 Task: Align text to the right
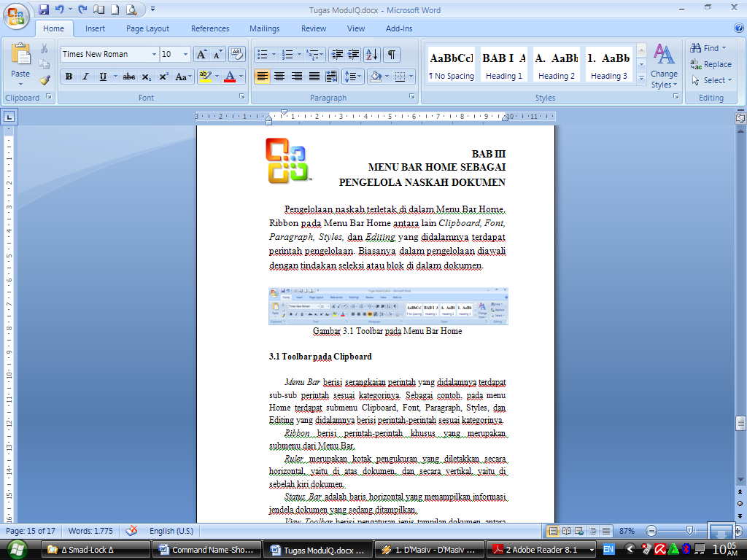coord(296,77)
